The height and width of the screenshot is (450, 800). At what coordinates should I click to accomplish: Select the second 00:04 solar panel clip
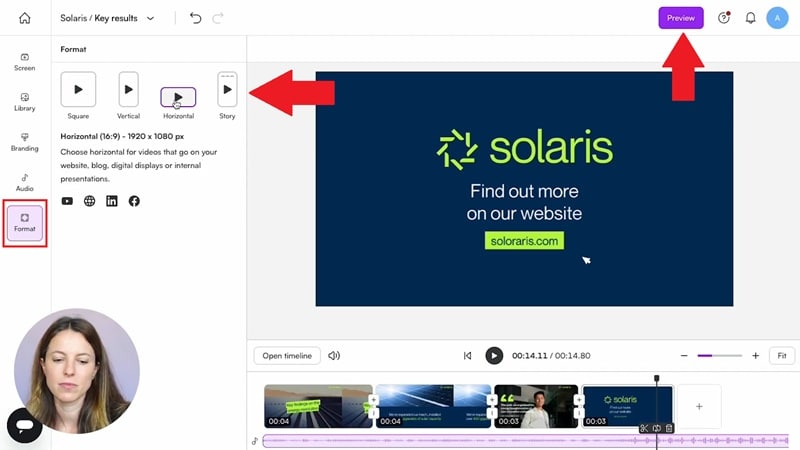[x=433, y=406]
